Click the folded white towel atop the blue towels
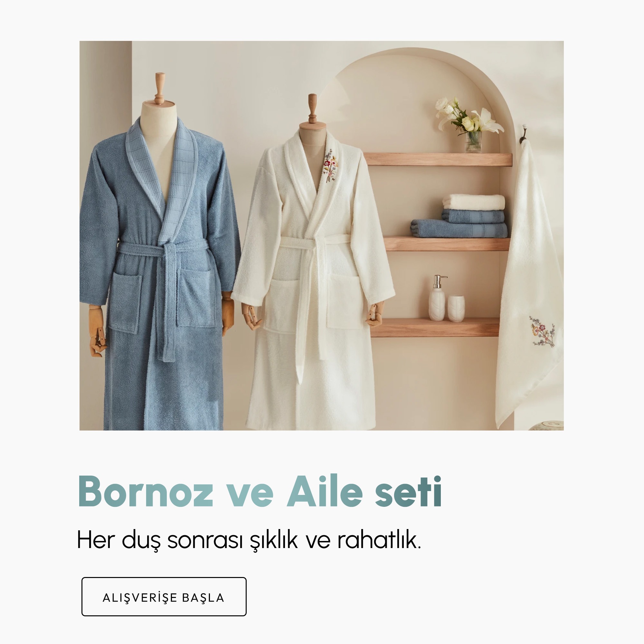The width and height of the screenshot is (644, 644). (x=474, y=202)
